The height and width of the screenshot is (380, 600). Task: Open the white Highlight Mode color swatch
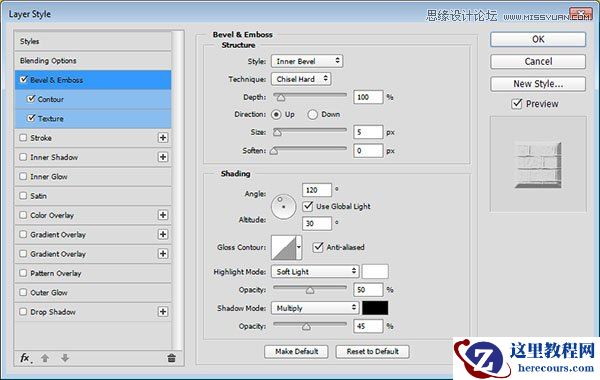click(x=375, y=271)
